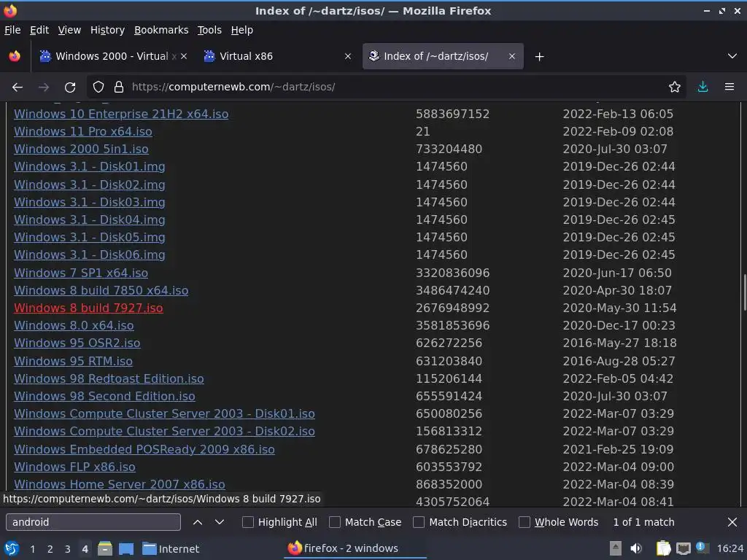Open the Internet folder in taskbar
The image size is (747, 560).
171,549
